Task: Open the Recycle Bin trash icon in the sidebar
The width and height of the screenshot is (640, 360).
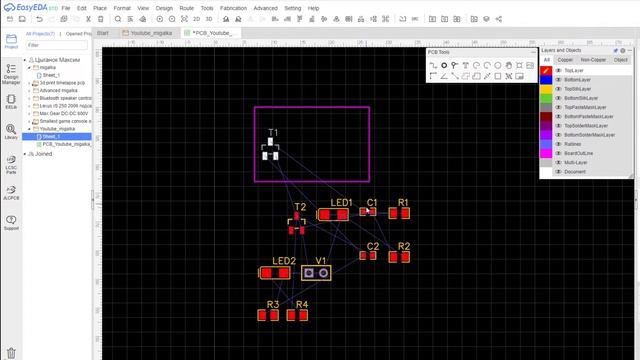Action: [x=11, y=353]
